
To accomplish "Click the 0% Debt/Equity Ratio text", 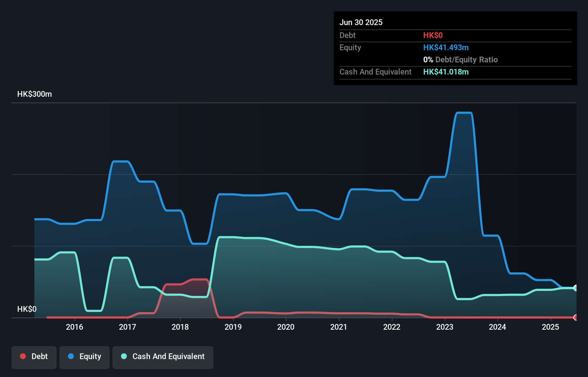I will tap(461, 59).
